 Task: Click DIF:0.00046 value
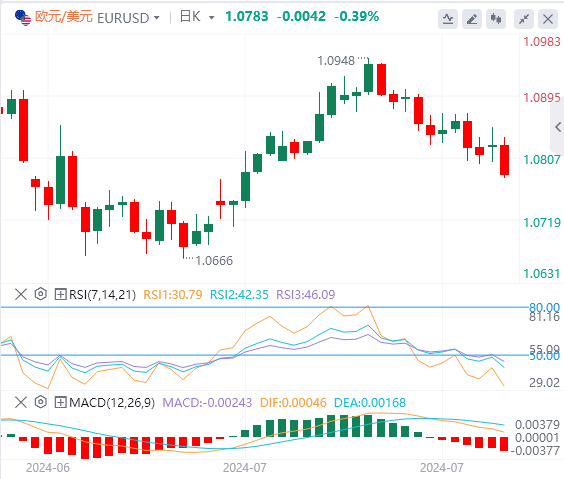[293, 403]
